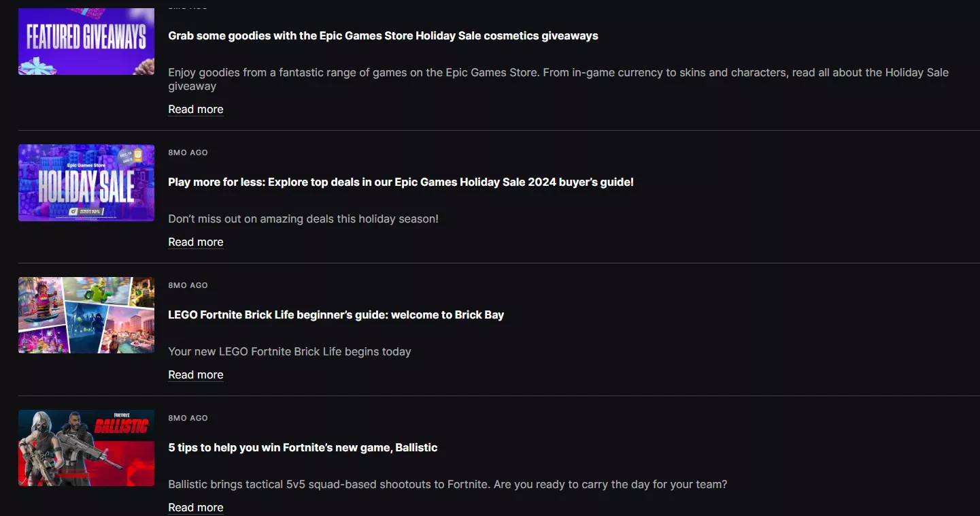Click the Holiday Sale banner thumbnail
980x516 pixels.
pos(86,182)
